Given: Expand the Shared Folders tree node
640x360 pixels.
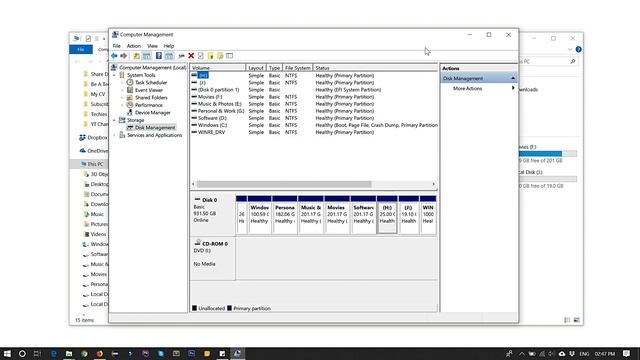Looking at the screenshot, I should tap(122, 98).
